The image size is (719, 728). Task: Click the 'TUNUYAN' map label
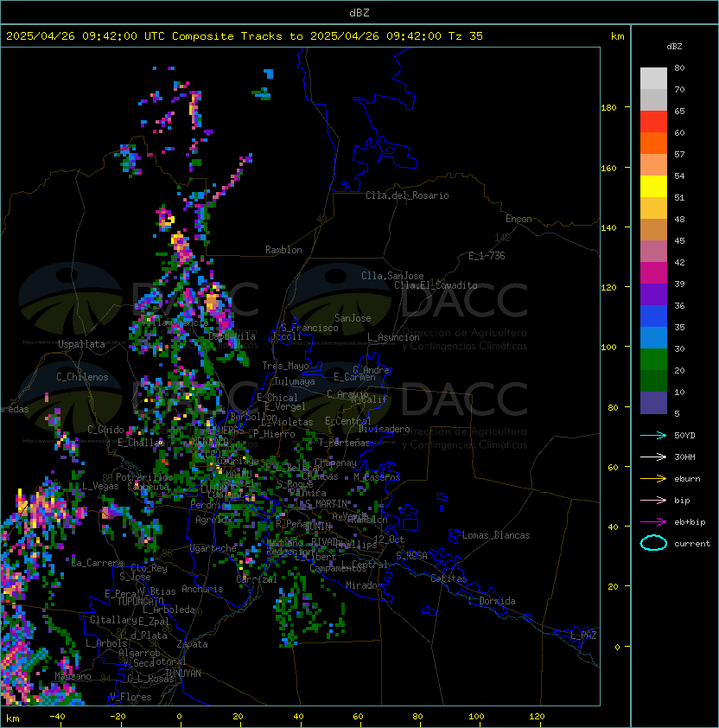(x=183, y=674)
